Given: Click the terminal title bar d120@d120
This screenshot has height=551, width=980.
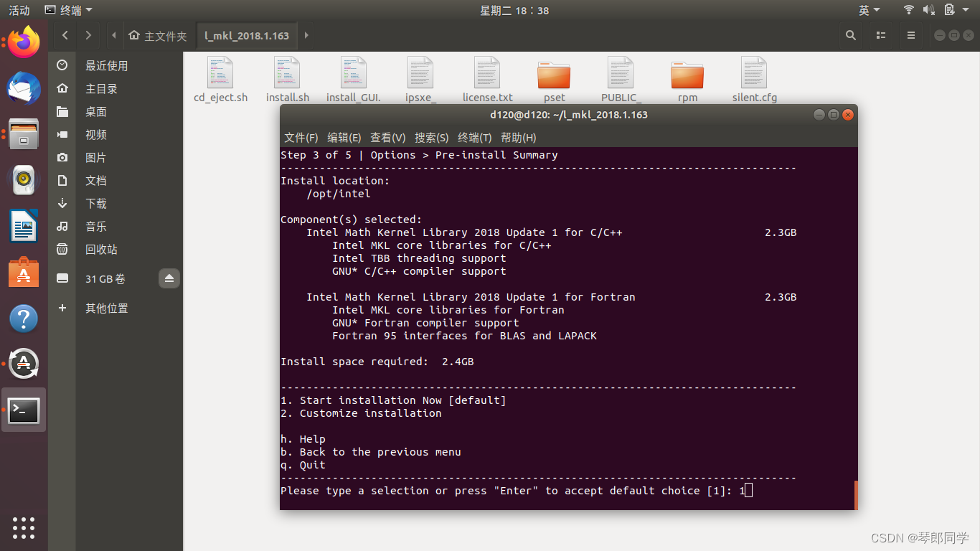Looking at the screenshot, I should point(568,115).
